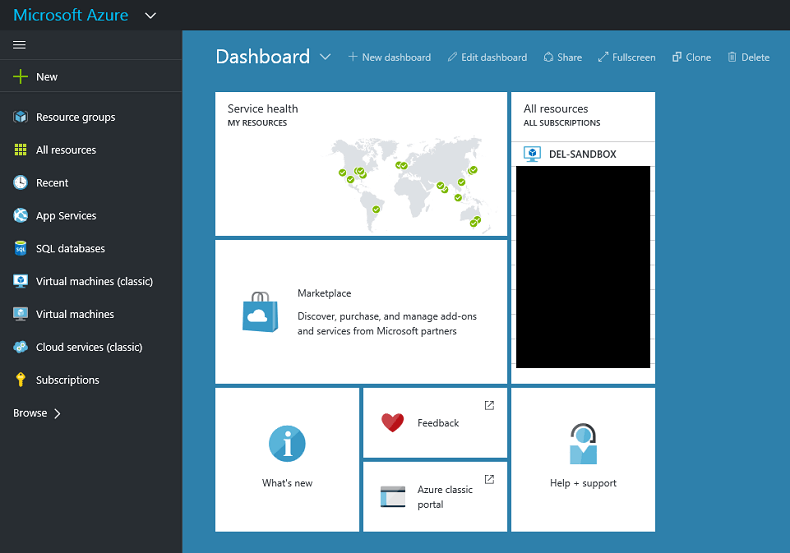Open the Azure classic portal label
This screenshot has height=553, width=790.
(x=445, y=497)
